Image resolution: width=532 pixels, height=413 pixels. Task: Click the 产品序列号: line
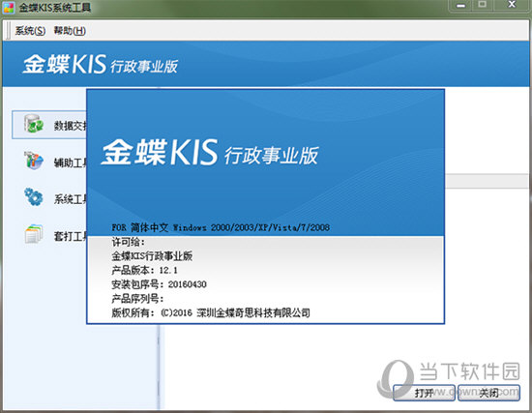137,299
